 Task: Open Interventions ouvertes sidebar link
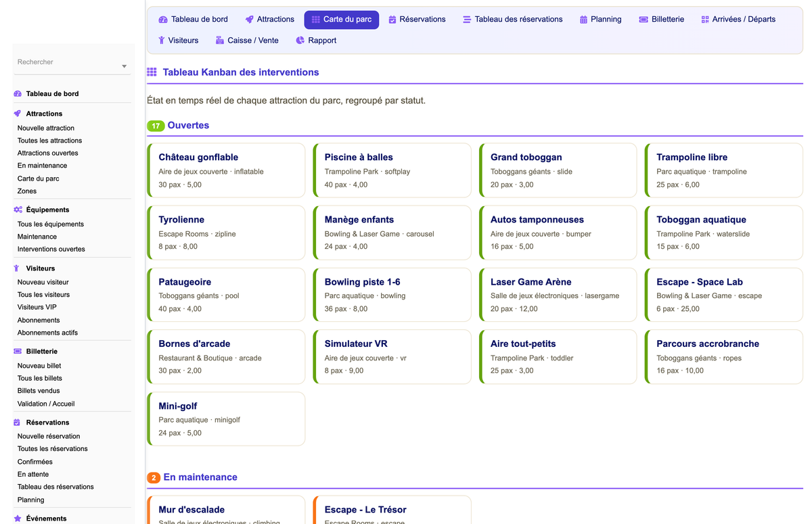51,249
